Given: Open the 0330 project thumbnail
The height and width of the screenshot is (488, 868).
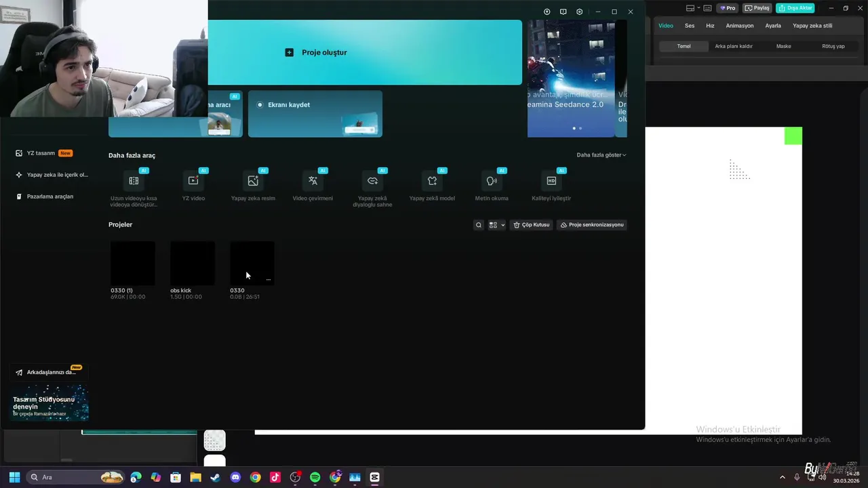Looking at the screenshot, I should [x=252, y=263].
